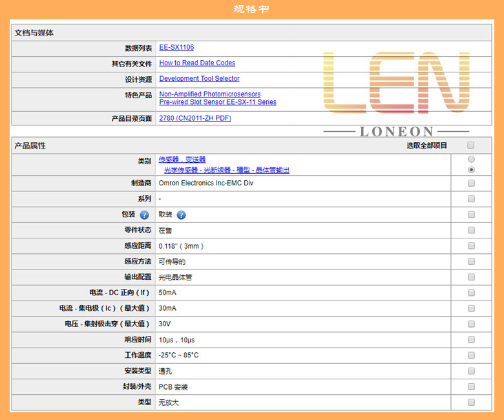Screen dimensions: 504x420
Task: Check the 响应时间 10µs checkbox
Action: (x=471, y=340)
